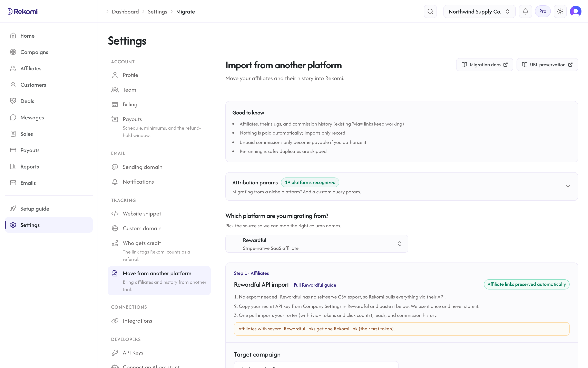Screen dimensions: 588x368
Task: Open Messages page label
Action: [32, 118]
